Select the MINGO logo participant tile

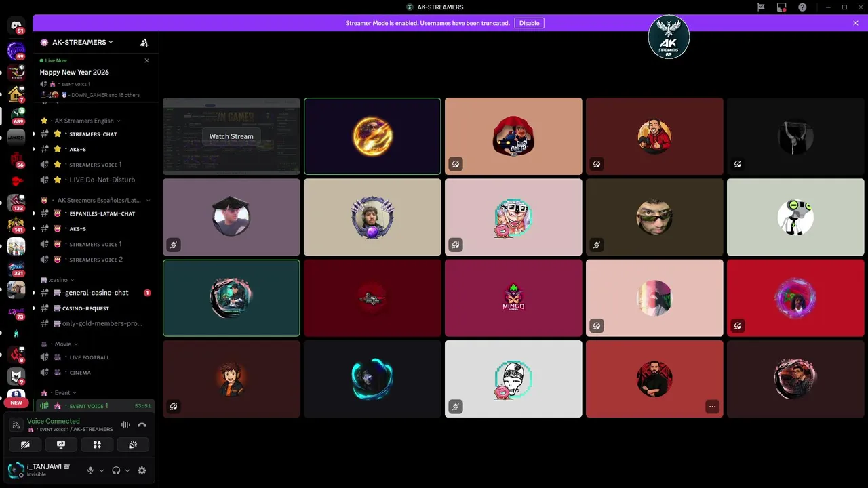pos(513,298)
